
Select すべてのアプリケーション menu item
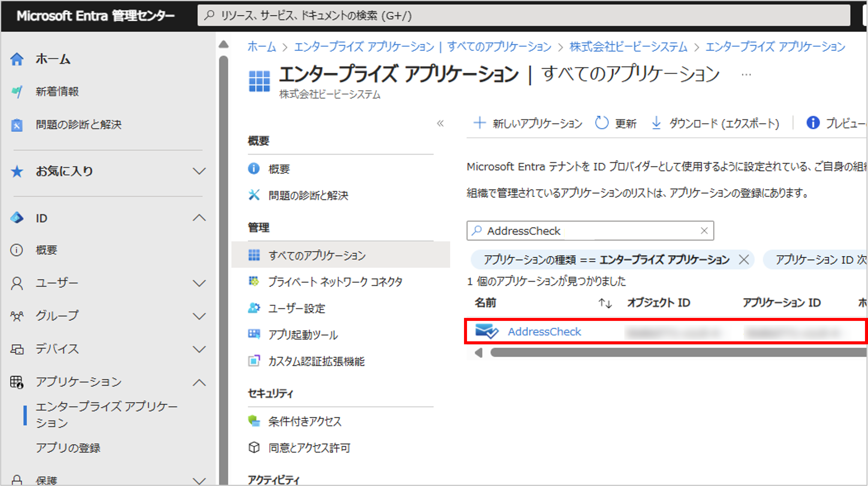pos(317,255)
